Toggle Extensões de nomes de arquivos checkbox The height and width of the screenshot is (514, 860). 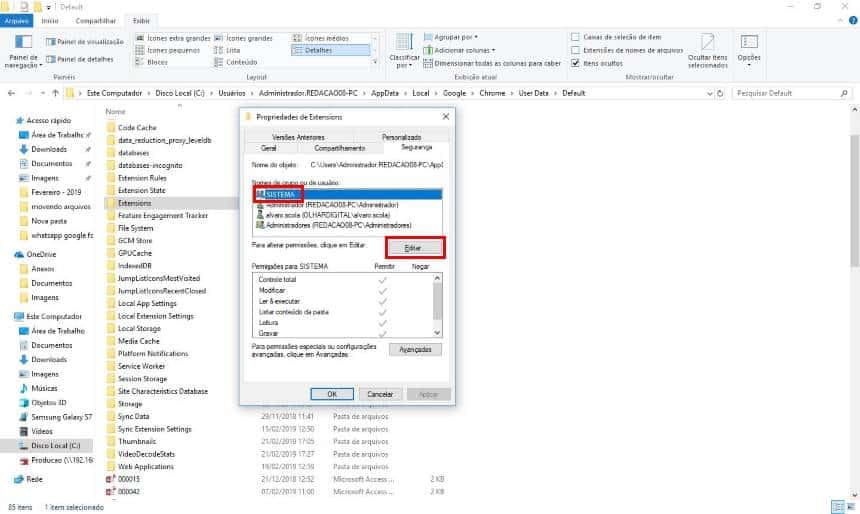(575, 50)
